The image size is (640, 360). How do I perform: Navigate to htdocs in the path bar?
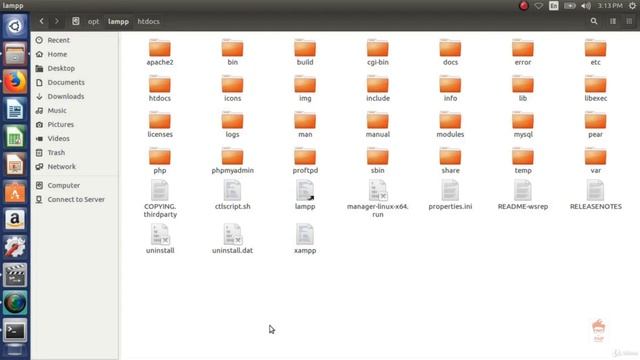(148, 22)
